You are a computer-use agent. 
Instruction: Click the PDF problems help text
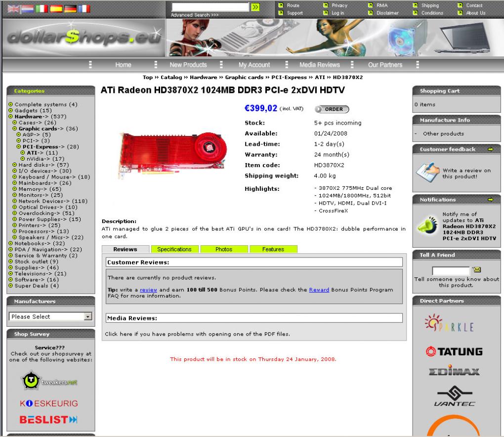(x=197, y=334)
